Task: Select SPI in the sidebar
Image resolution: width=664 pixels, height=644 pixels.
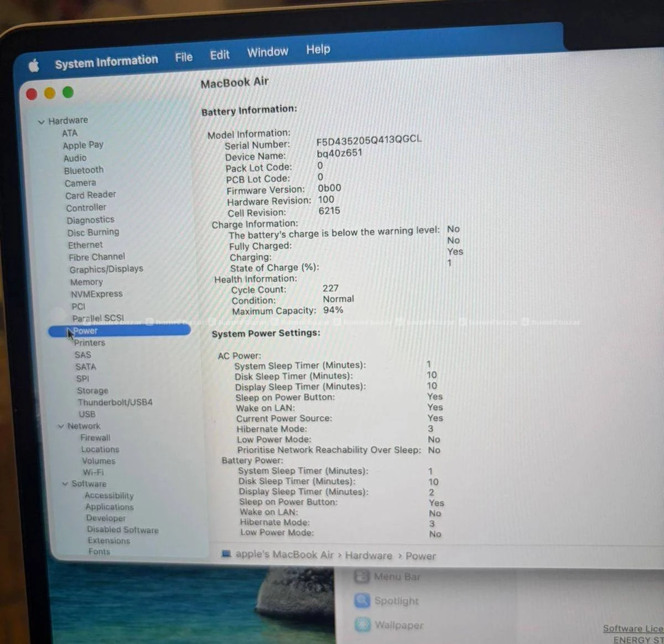Action: 82,378
